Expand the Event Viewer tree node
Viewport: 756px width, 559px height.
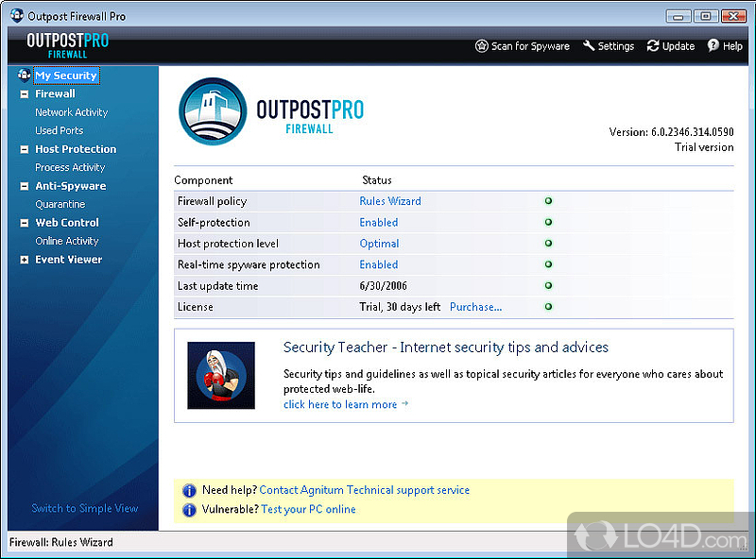coord(25,260)
